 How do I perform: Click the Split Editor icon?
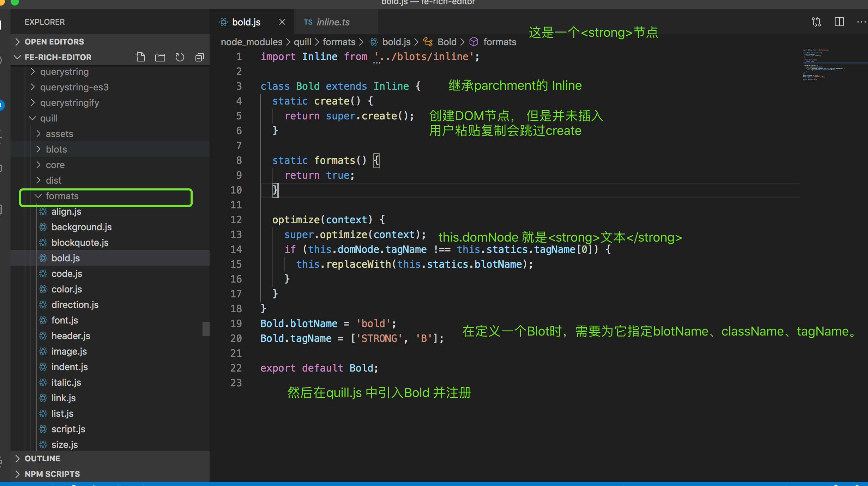click(x=839, y=22)
